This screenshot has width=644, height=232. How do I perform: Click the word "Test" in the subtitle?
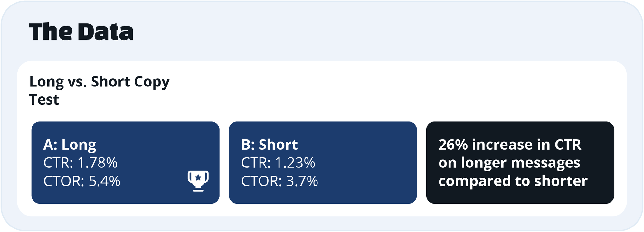[x=44, y=100]
